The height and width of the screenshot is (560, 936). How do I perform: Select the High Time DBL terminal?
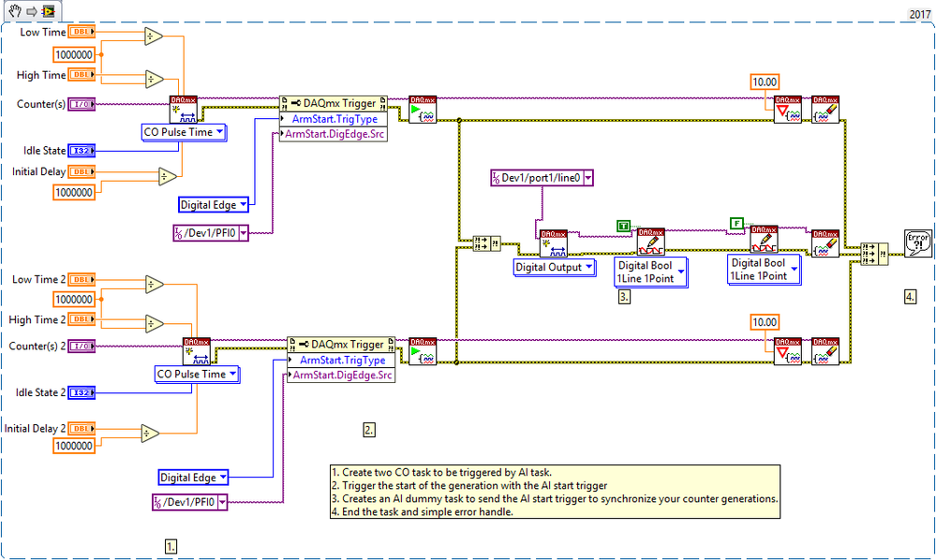coord(82,75)
